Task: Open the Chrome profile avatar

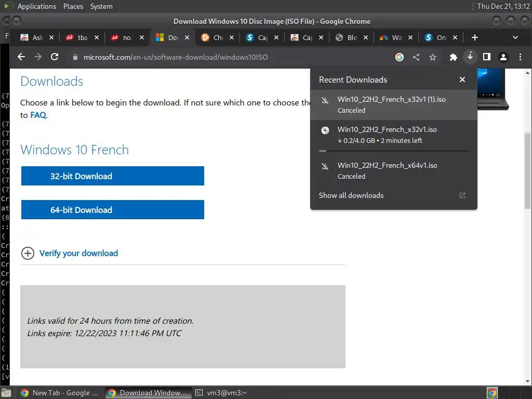Action: (x=503, y=57)
